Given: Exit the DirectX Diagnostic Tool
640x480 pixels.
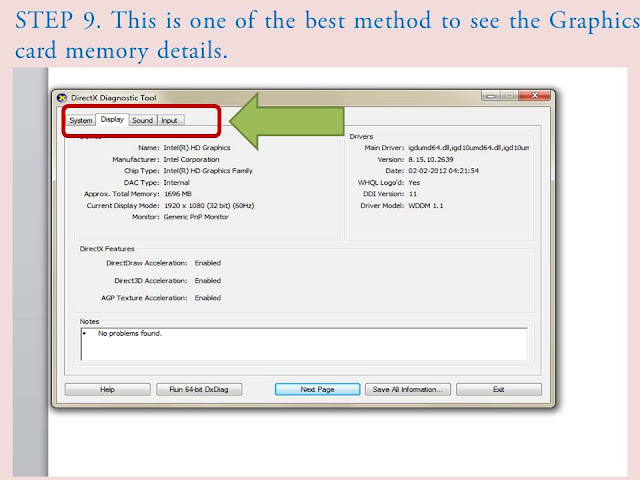Looking at the screenshot, I should tap(499, 389).
